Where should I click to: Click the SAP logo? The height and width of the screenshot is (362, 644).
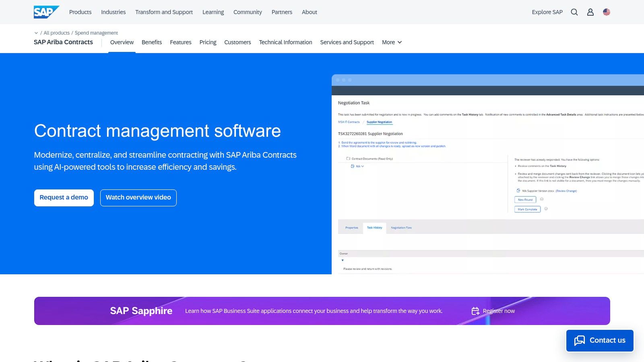[46, 12]
